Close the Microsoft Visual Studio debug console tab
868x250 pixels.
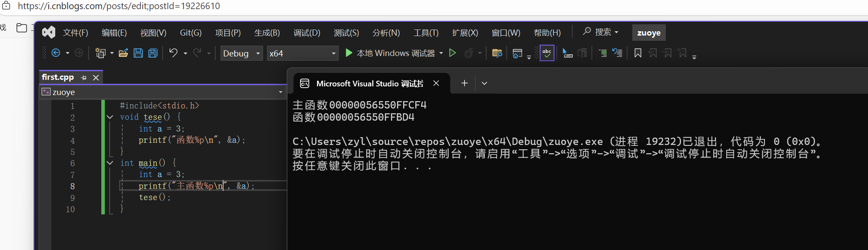[436, 83]
